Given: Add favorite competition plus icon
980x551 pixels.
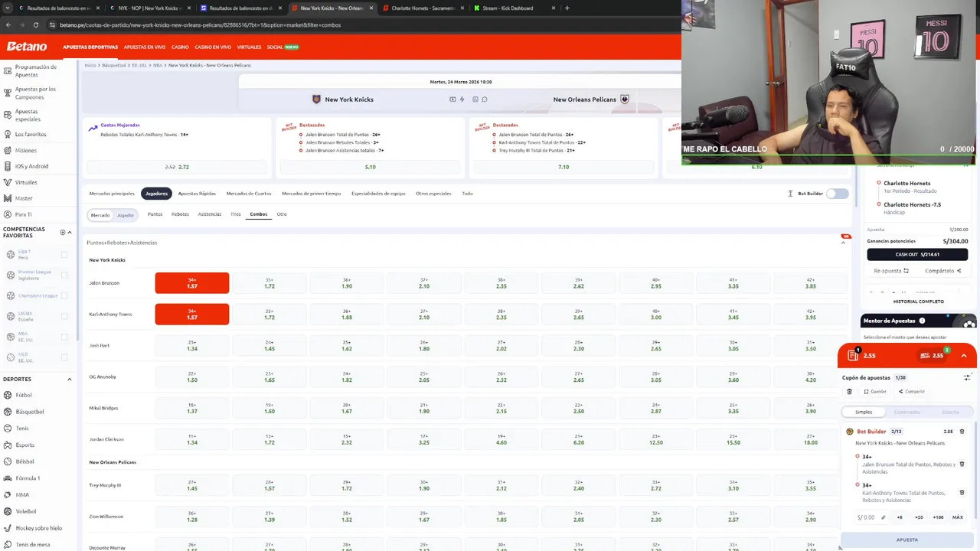Looking at the screenshot, I should pos(63,232).
